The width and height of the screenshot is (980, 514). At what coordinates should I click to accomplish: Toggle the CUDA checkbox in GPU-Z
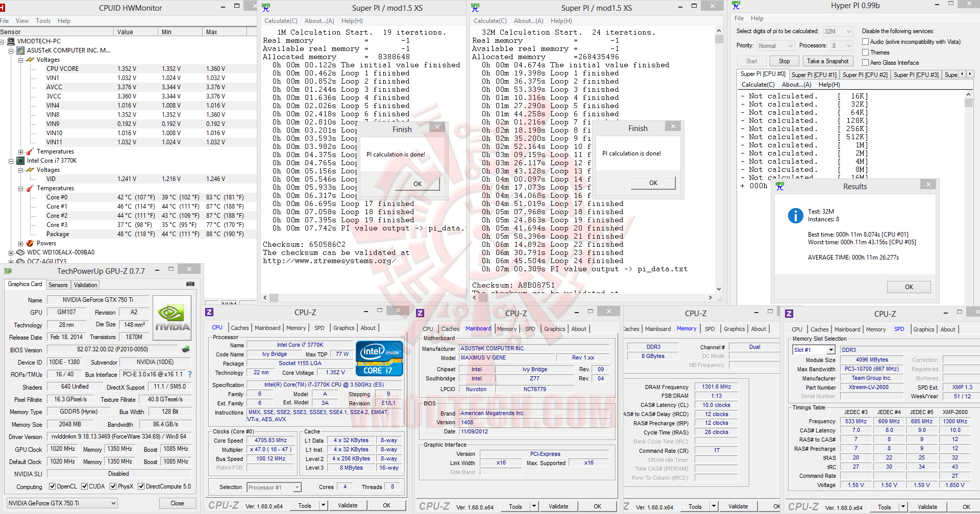pos(85,486)
